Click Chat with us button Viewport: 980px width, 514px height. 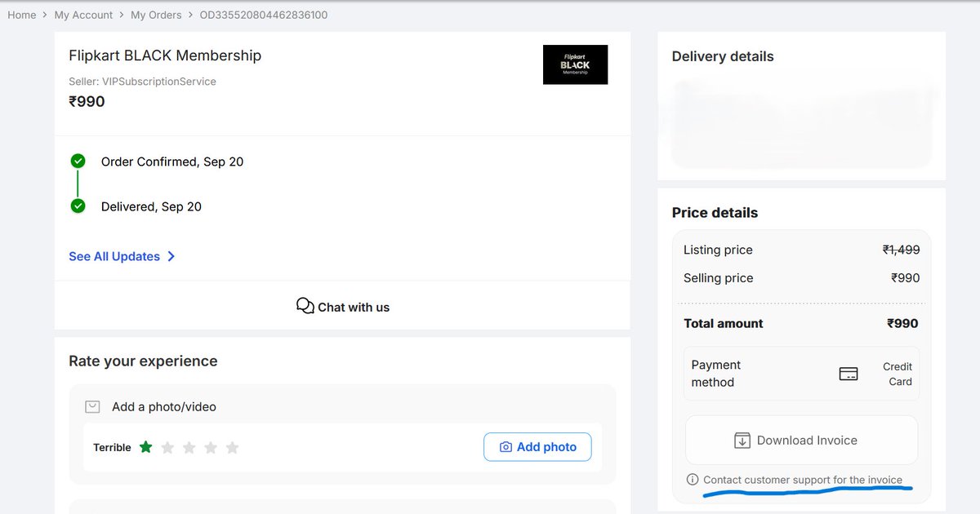(x=342, y=306)
